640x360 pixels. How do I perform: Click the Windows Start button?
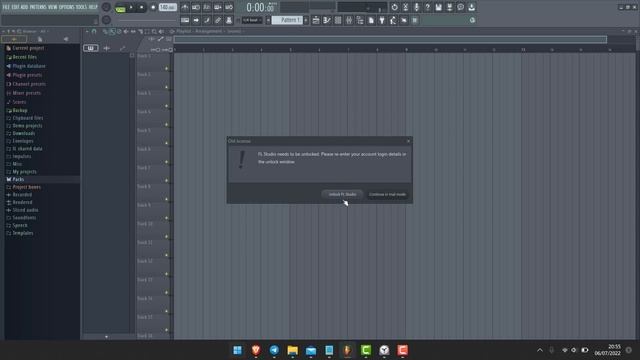238,350
